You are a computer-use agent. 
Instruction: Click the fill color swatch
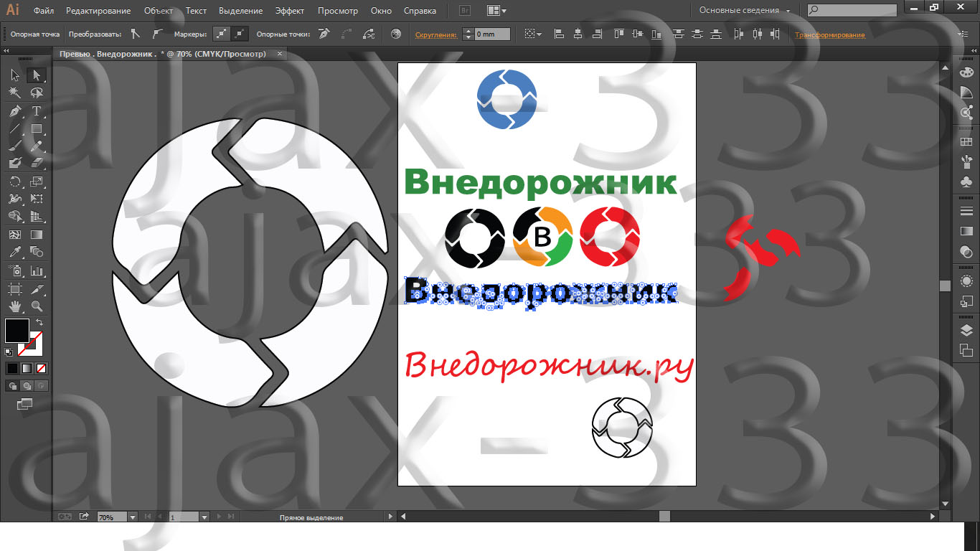[x=17, y=331]
